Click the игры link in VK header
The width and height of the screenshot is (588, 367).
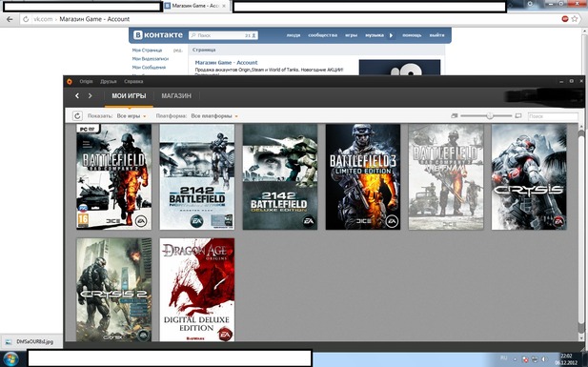coord(351,35)
